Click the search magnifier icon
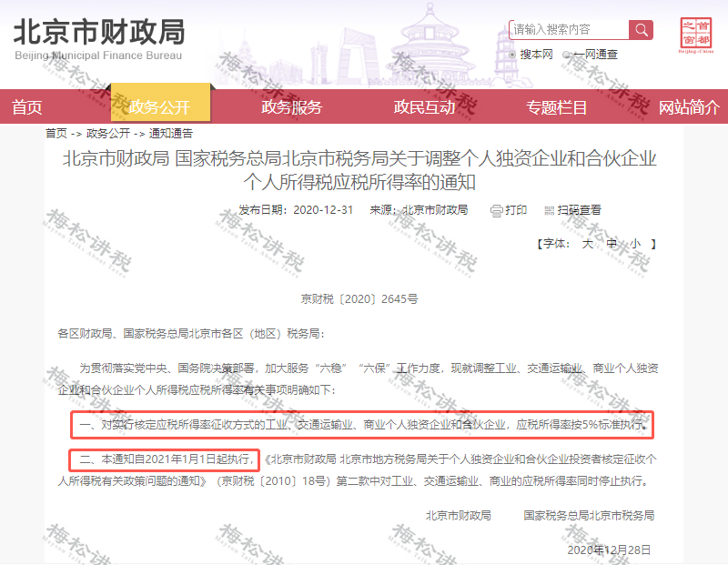Viewport: 728px width, 565px height. coord(641,28)
